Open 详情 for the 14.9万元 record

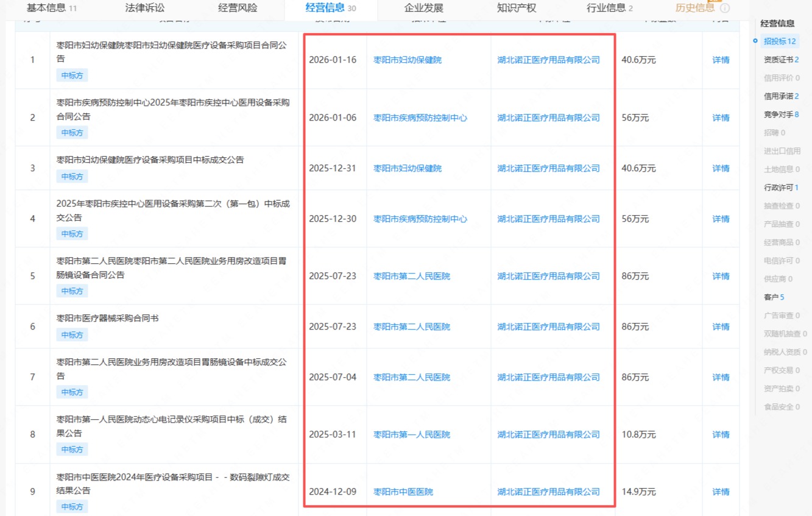click(721, 492)
